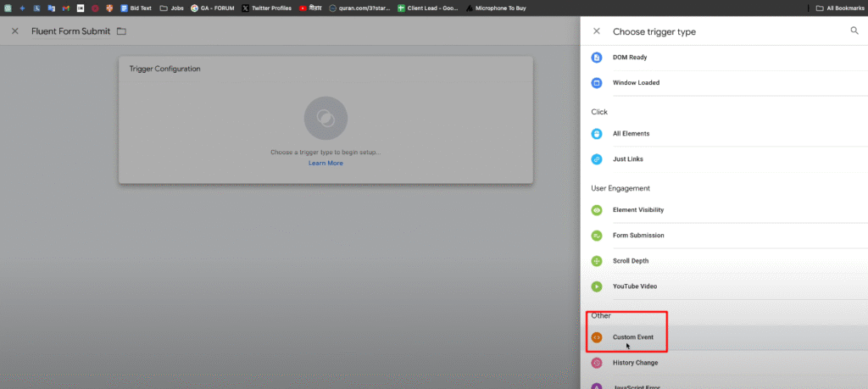
Task: Select the DOM Ready trigger icon
Action: (596, 58)
